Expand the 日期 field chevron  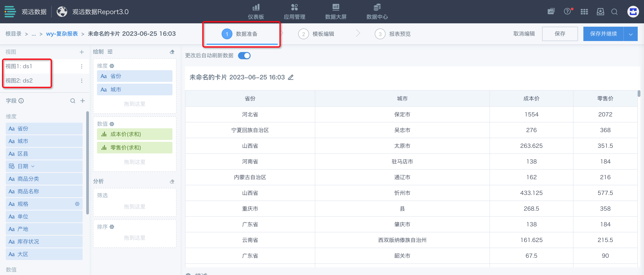(x=33, y=166)
